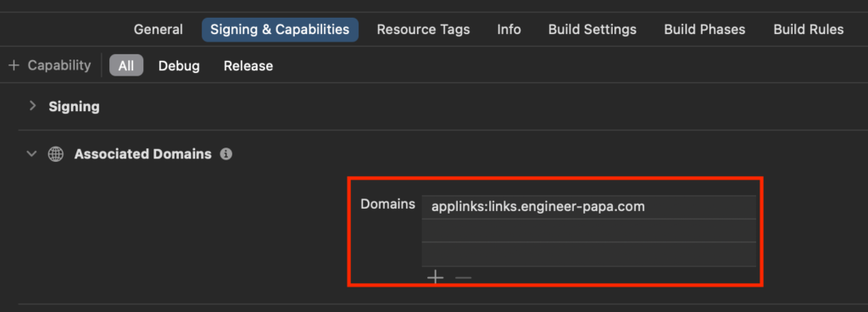Switch to the General tab

(x=159, y=30)
